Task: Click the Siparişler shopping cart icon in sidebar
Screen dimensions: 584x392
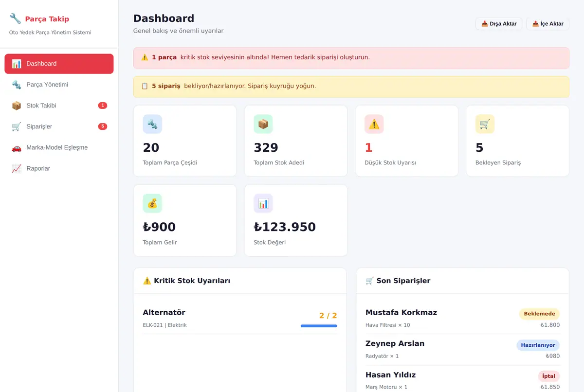Action: pyautogui.click(x=17, y=126)
